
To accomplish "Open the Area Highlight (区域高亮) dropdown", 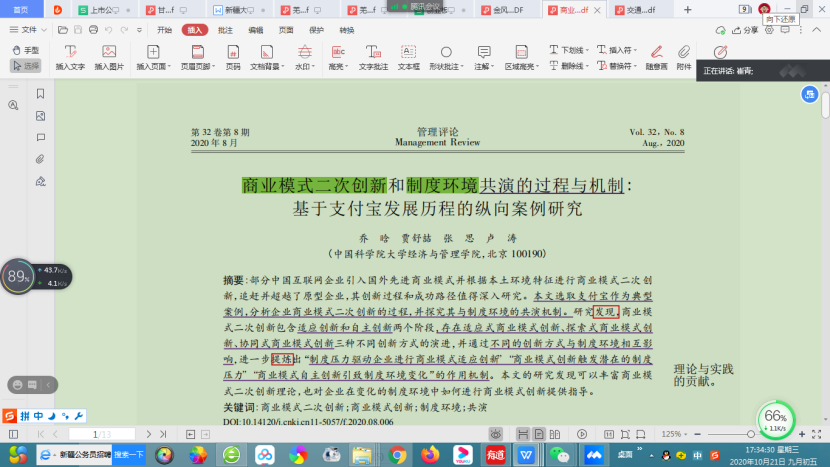I will (521, 57).
